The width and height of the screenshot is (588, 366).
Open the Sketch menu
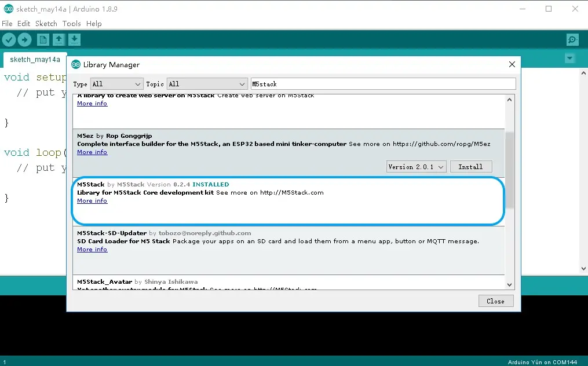[x=46, y=23]
